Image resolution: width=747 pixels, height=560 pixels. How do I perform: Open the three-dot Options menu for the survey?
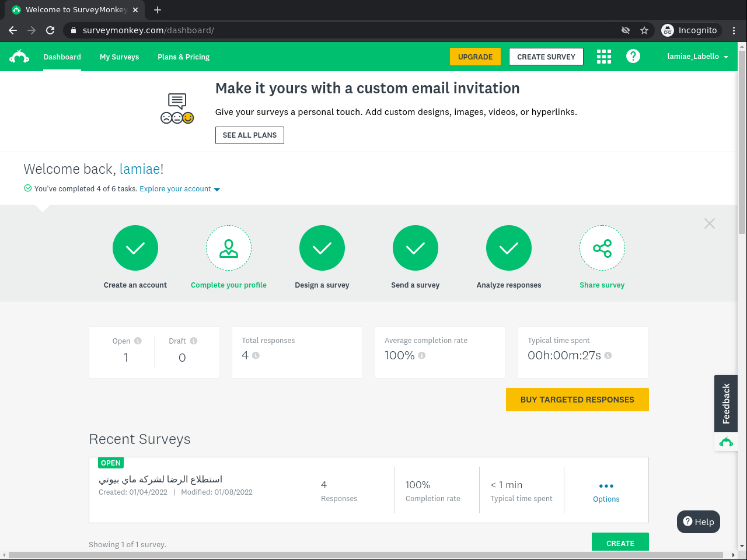pyautogui.click(x=606, y=486)
